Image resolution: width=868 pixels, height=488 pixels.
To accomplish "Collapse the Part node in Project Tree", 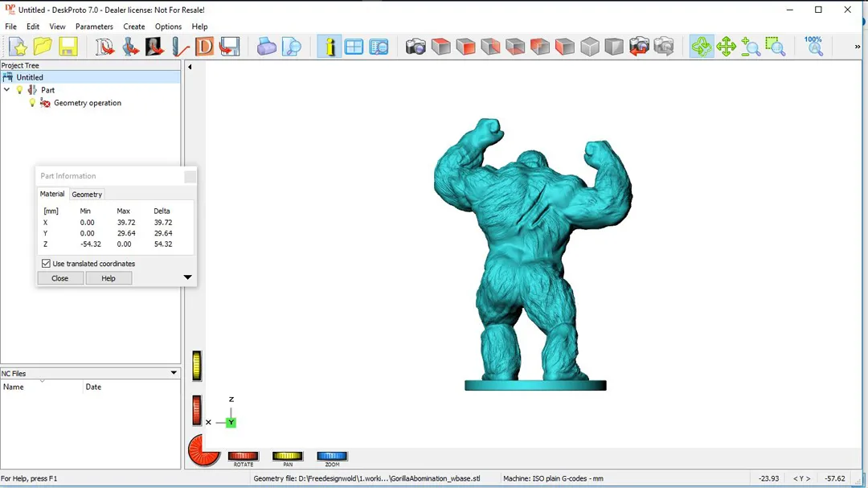I will coord(6,90).
